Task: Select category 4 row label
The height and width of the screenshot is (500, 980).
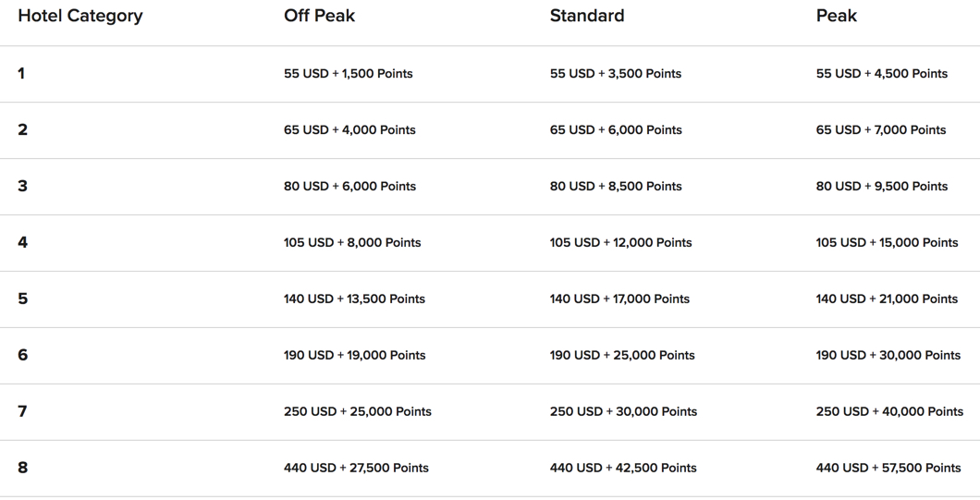Action: (22, 242)
